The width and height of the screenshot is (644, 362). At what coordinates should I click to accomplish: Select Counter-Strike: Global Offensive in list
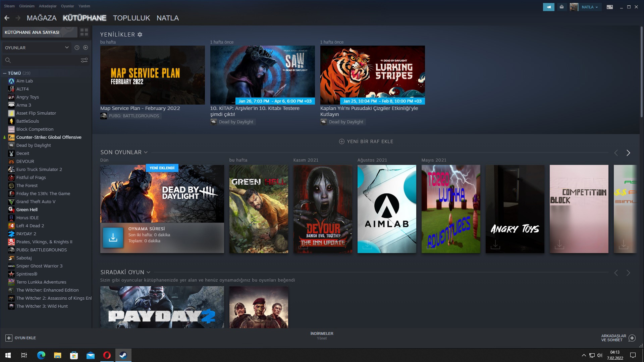coord(49,137)
